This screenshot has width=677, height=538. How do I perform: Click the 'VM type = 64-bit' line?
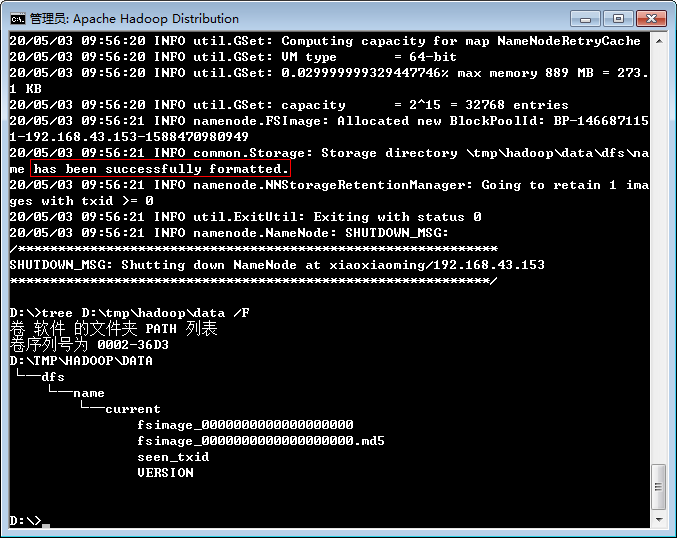pyautogui.click(x=233, y=57)
